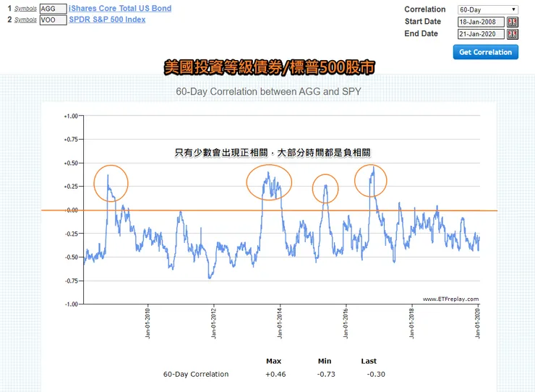Click the Jan-01-2012 x-axis label
Image resolution: width=535 pixels, height=392 pixels.
tap(214, 323)
